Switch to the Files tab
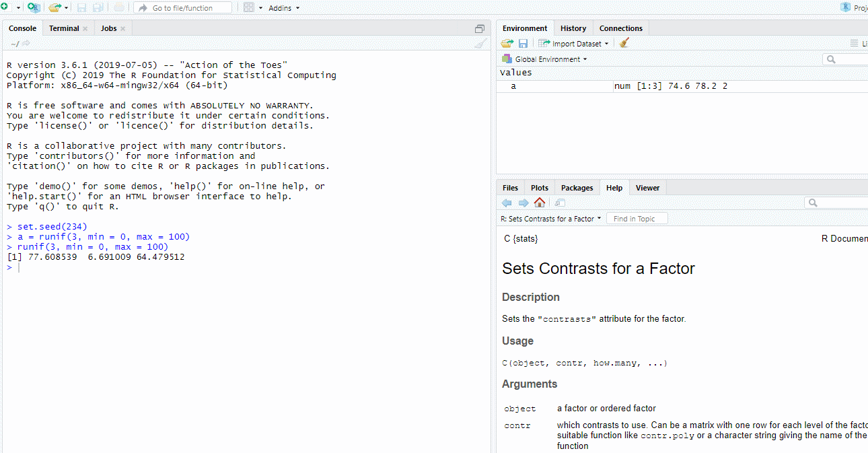 510,188
